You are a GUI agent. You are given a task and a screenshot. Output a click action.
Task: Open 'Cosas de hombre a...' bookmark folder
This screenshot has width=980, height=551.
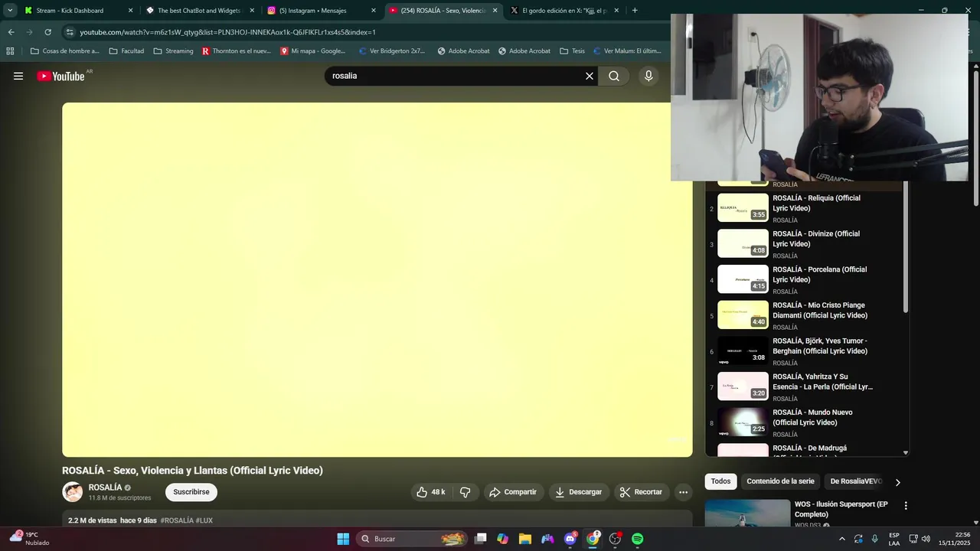pyautogui.click(x=64, y=51)
